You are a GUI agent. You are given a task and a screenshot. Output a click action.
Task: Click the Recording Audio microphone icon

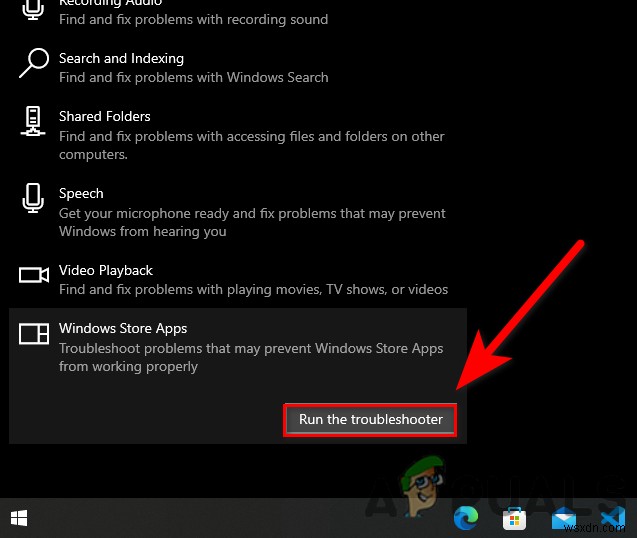click(x=33, y=9)
